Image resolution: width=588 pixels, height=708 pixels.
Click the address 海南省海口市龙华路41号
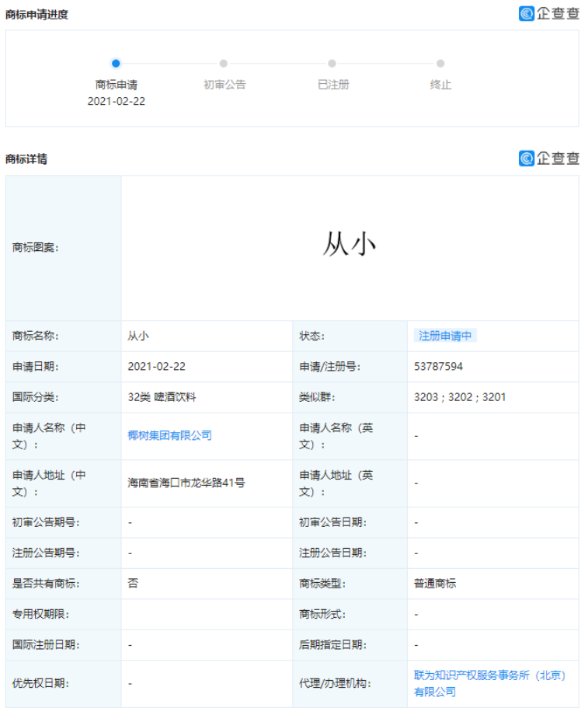(x=186, y=483)
